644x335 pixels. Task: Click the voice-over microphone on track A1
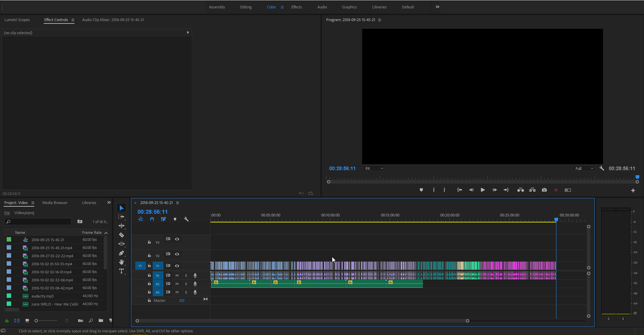coord(195,276)
